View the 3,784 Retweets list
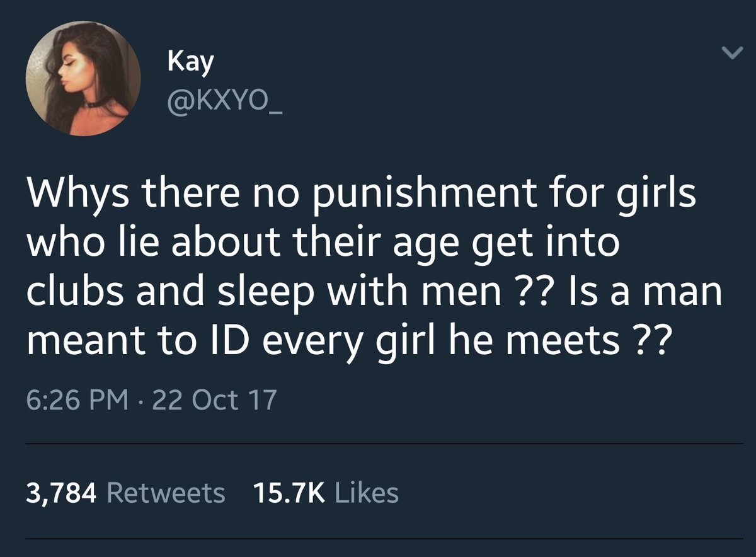The width and height of the screenshot is (756, 557). [x=125, y=493]
